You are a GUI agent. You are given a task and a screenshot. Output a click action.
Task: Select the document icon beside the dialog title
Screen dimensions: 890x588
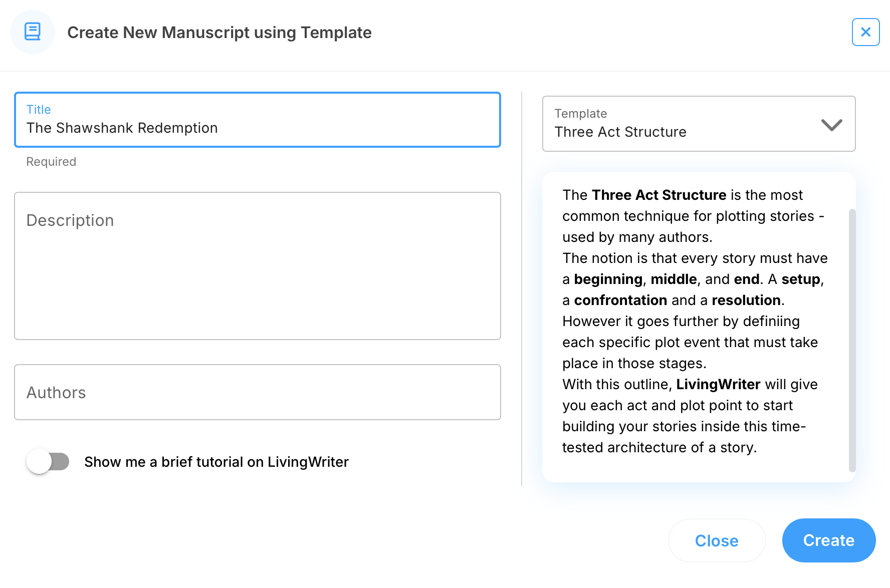tap(32, 32)
